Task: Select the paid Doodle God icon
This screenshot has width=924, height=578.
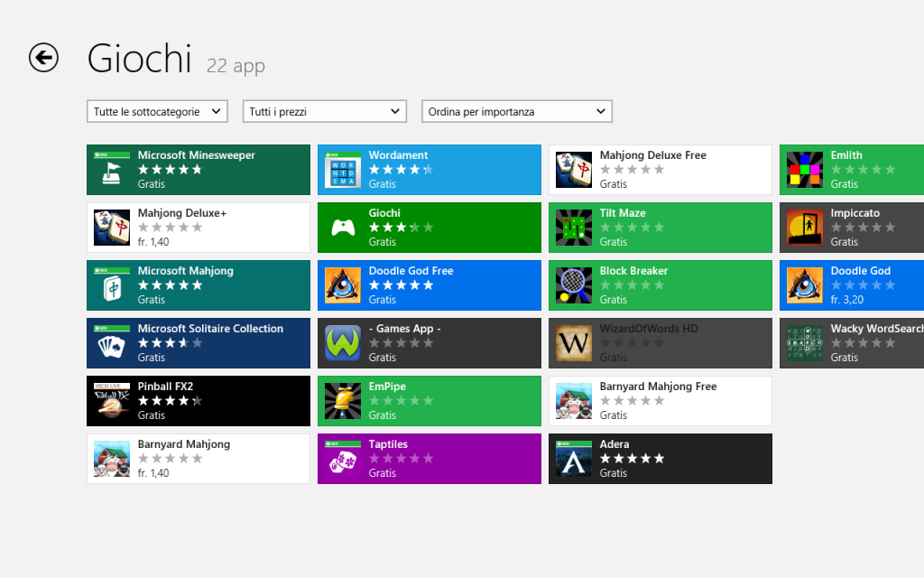Action: coord(805,285)
